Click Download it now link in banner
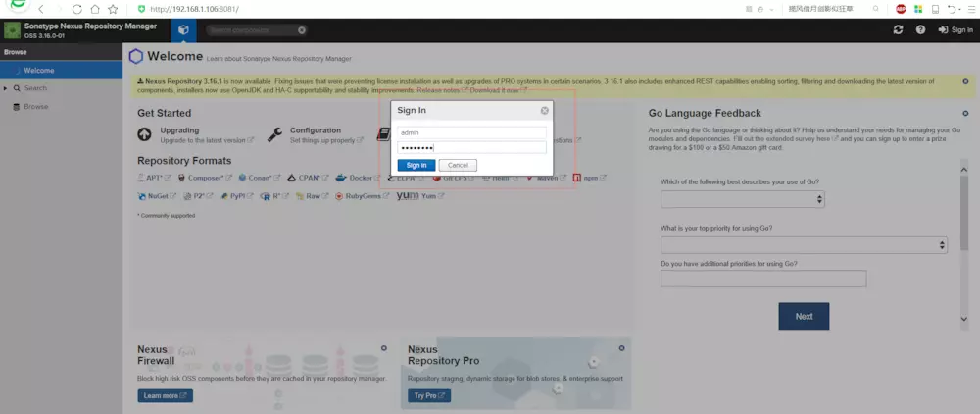Viewport: 980px width, 414px height. point(498,90)
